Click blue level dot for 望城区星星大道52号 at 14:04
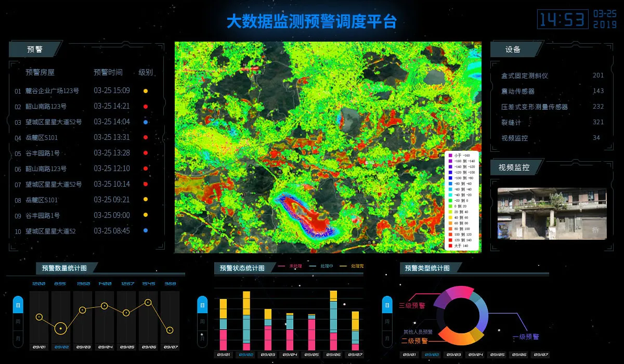This screenshot has width=624, height=364. (x=146, y=122)
